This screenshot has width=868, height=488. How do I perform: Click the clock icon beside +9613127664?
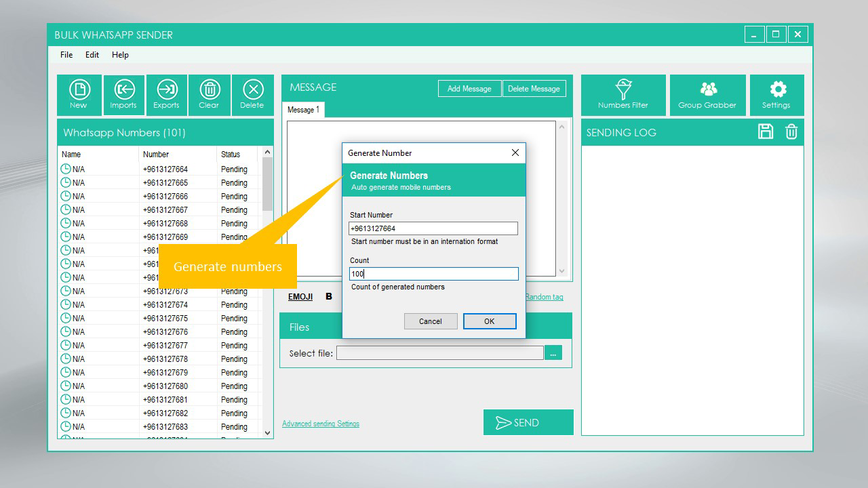click(66, 169)
